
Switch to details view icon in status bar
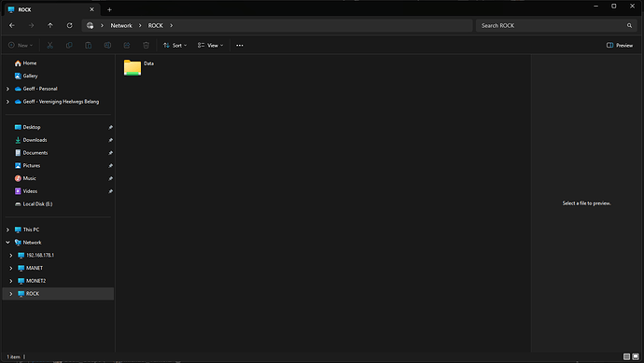[627, 356]
